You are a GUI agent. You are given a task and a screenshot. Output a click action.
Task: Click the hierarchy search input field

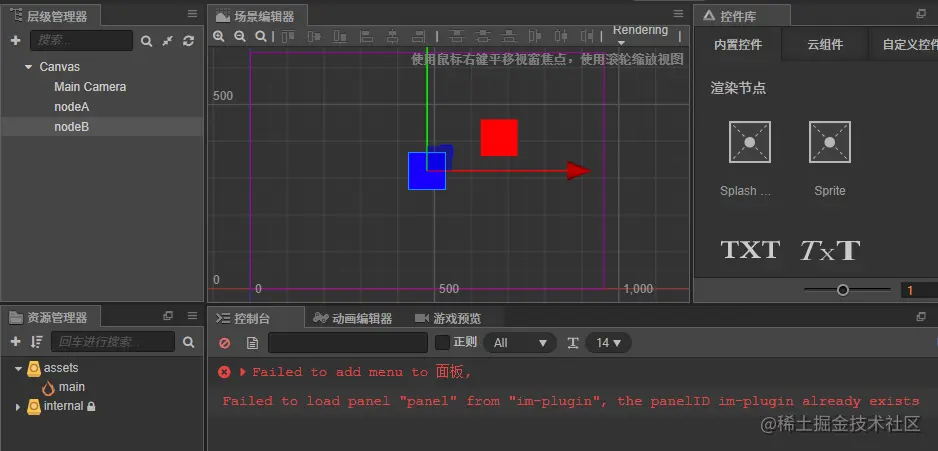pos(81,41)
